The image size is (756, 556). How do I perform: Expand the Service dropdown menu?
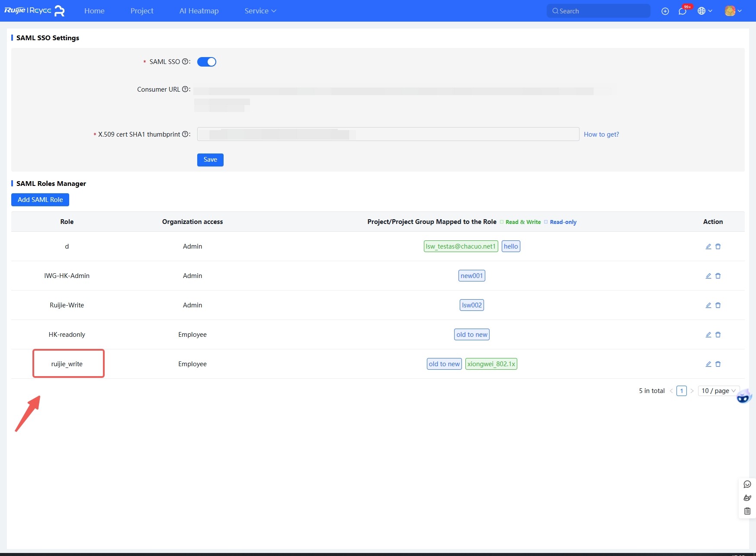pyautogui.click(x=260, y=11)
